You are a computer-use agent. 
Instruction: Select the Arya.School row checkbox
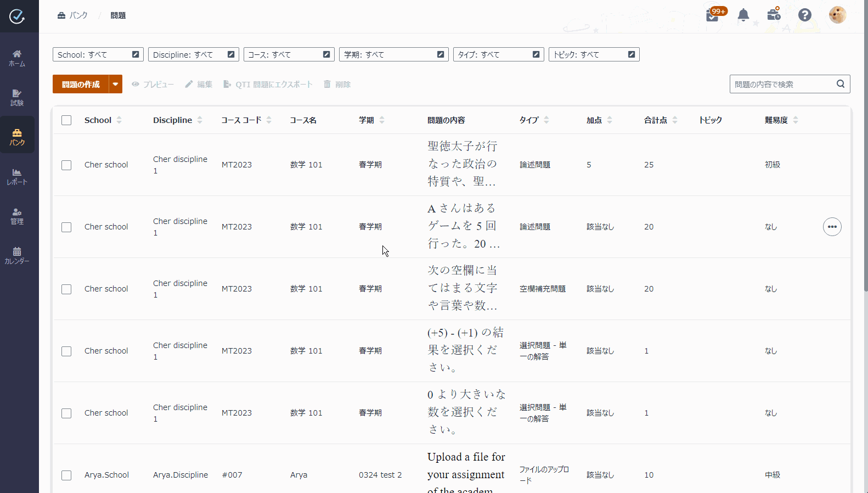pos(66,475)
